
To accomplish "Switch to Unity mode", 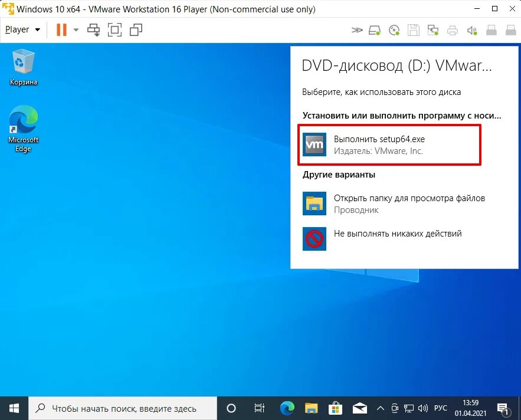I will 136,29.
